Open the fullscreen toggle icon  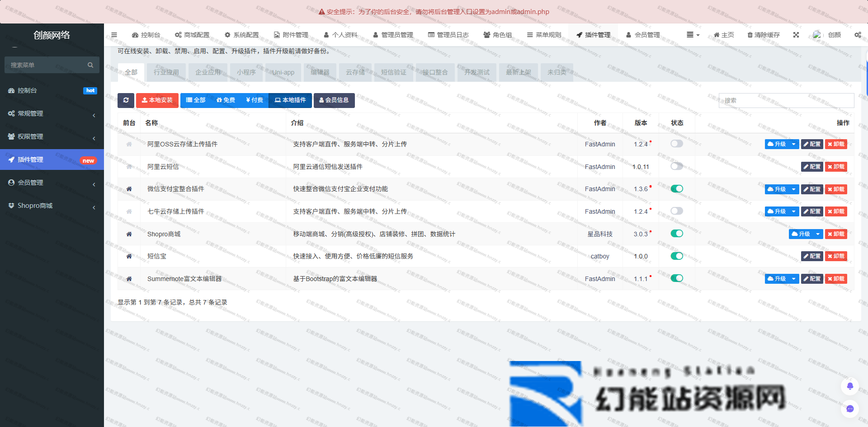point(796,35)
